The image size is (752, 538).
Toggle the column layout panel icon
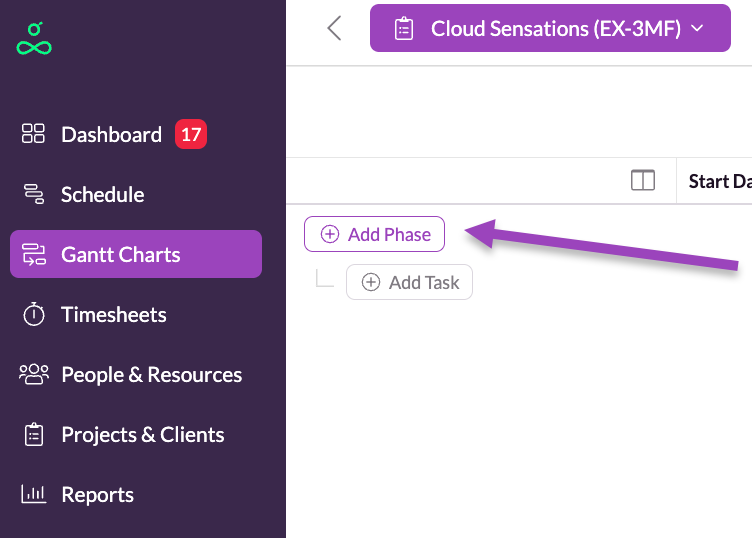tap(643, 181)
